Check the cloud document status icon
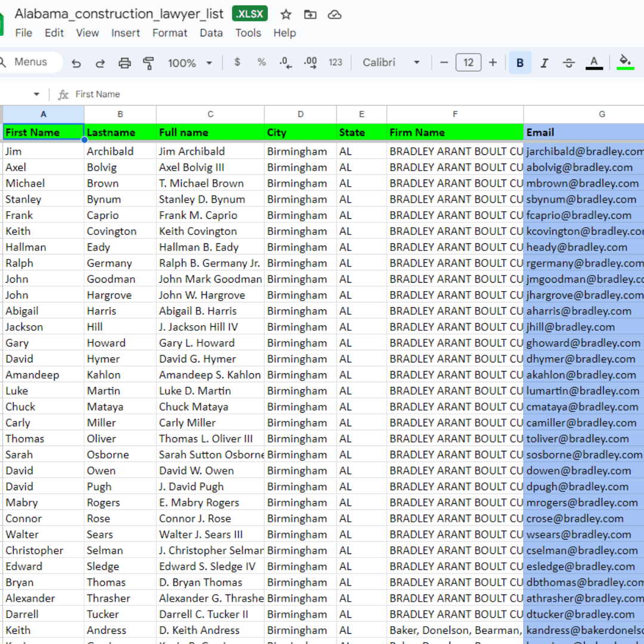The image size is (644, 644). coord(335,14)
